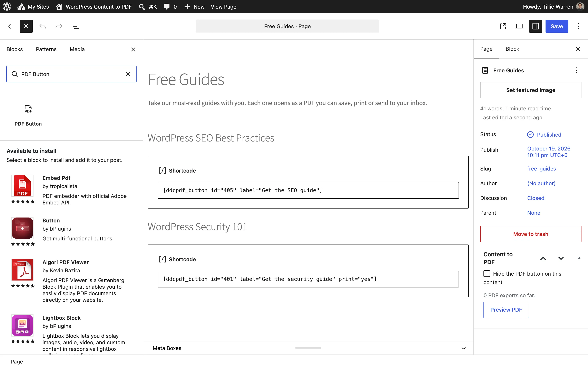View page in new tab icon
Screen dimensions: 588x368
503,26
